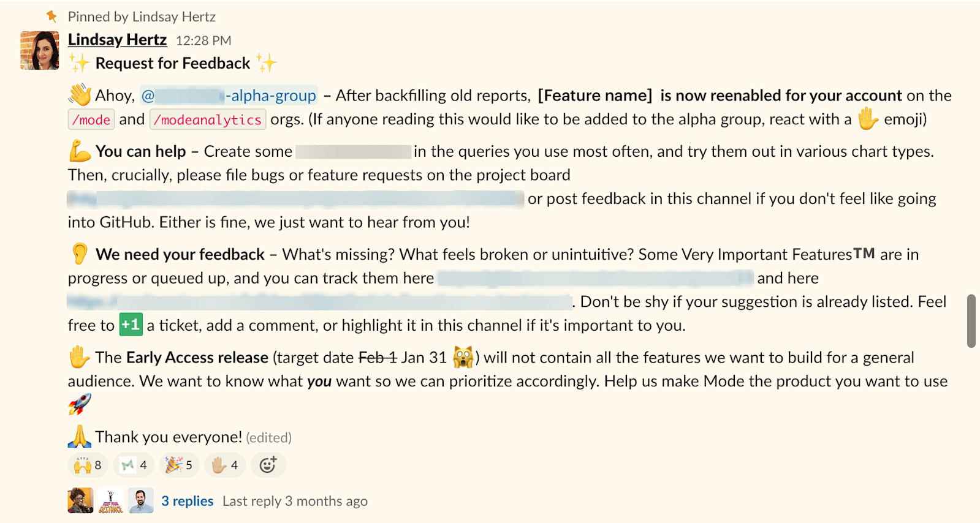Click the rocket emoji
Image resolution: width=980 pixels, height=523 pixels.
[x=80, y=404]
